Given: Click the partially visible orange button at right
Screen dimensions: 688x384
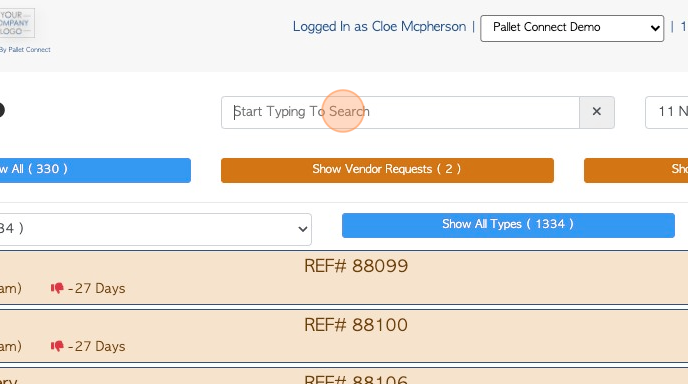Looking at the screenshot, I should (x=636, y=170).
